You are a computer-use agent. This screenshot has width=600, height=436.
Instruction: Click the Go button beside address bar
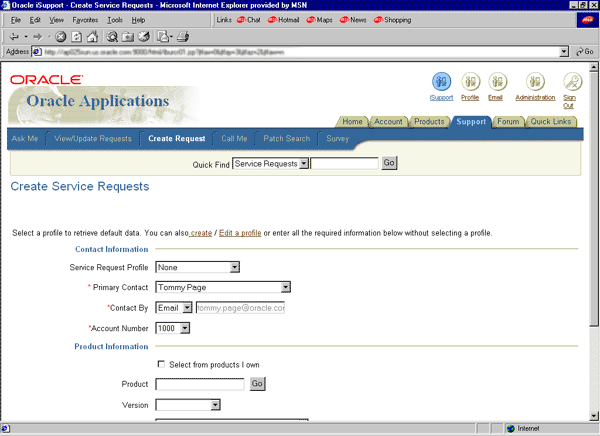pos(585,52)
